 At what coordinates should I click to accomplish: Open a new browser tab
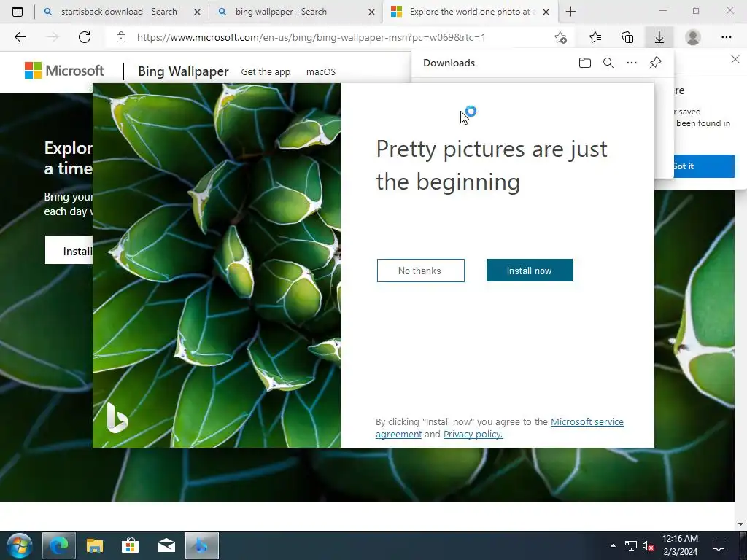coord(570,12)
